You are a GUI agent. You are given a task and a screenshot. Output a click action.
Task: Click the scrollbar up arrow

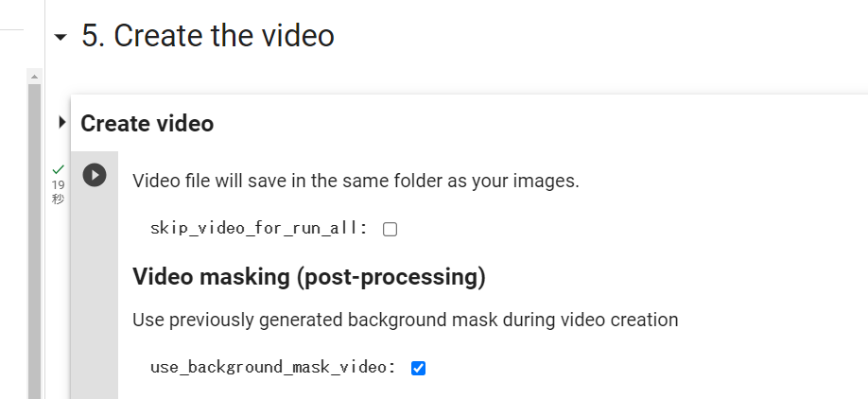(x=34, y=77)
